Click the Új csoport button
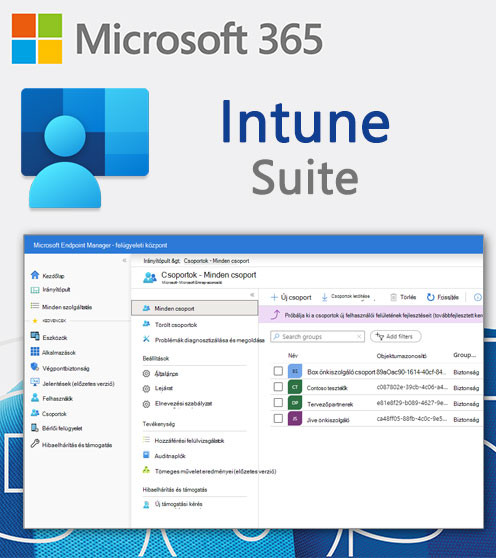 [x=291, y=297]
